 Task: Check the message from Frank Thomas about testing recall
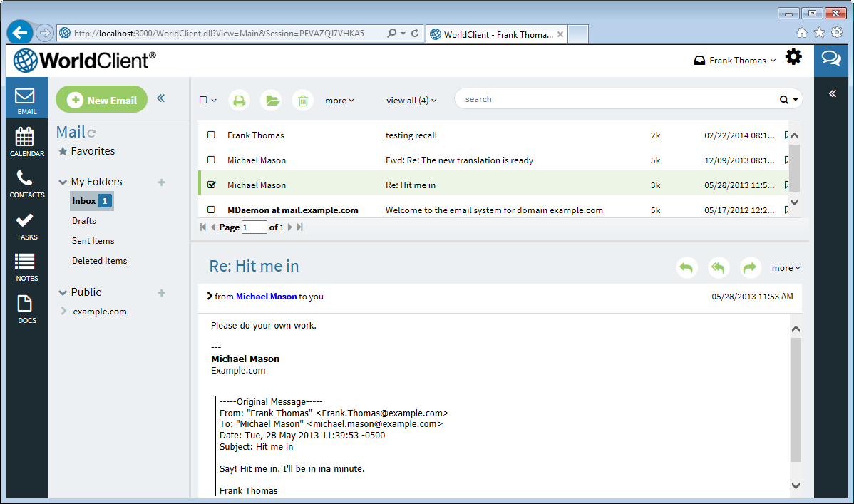pyautogui.click(x=210, y=135)
